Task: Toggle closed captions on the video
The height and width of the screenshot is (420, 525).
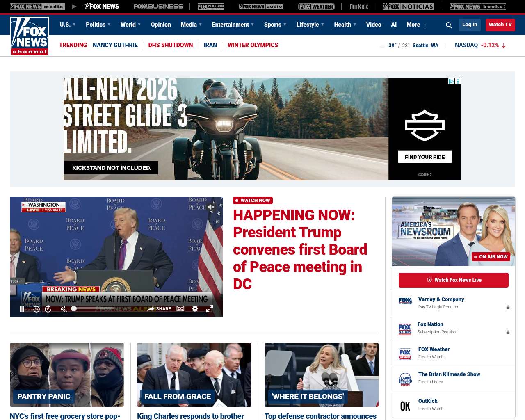Action: pos(180,308)
